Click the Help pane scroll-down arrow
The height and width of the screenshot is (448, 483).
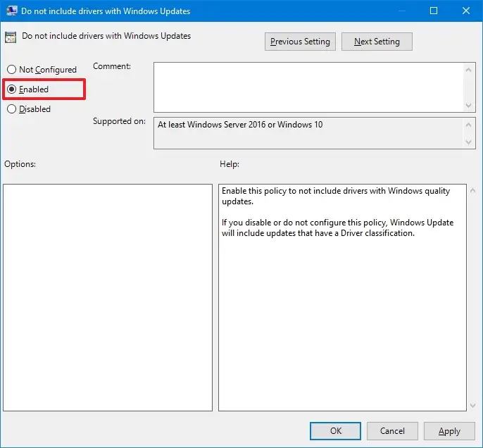click(x=473, y=406)
